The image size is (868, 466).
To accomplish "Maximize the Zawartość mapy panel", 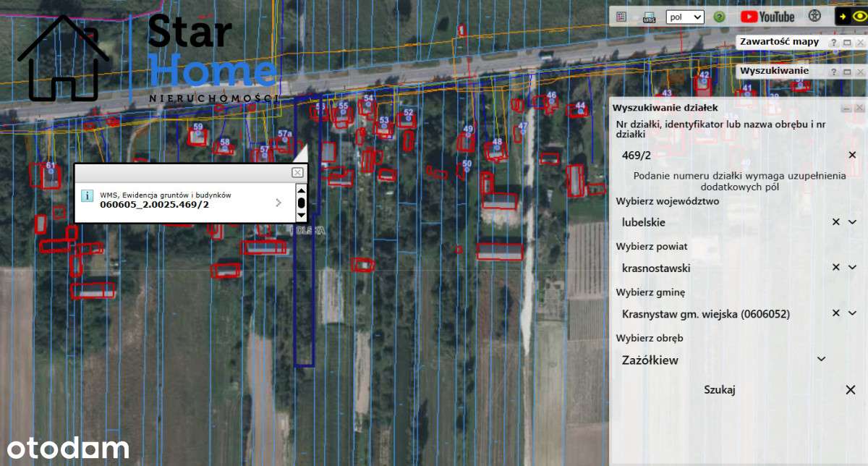I will point(846,43).
